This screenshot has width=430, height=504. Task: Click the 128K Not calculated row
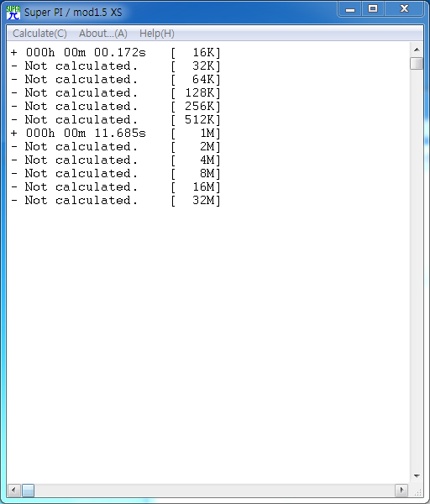point(116,93)
